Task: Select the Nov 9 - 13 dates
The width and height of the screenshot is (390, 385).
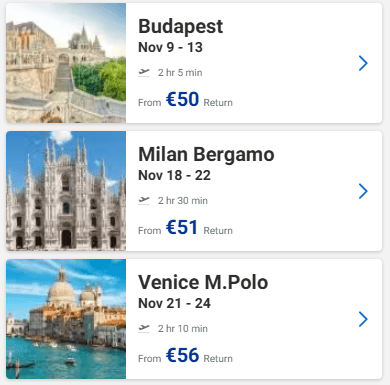Action: [x=170, y=47]
